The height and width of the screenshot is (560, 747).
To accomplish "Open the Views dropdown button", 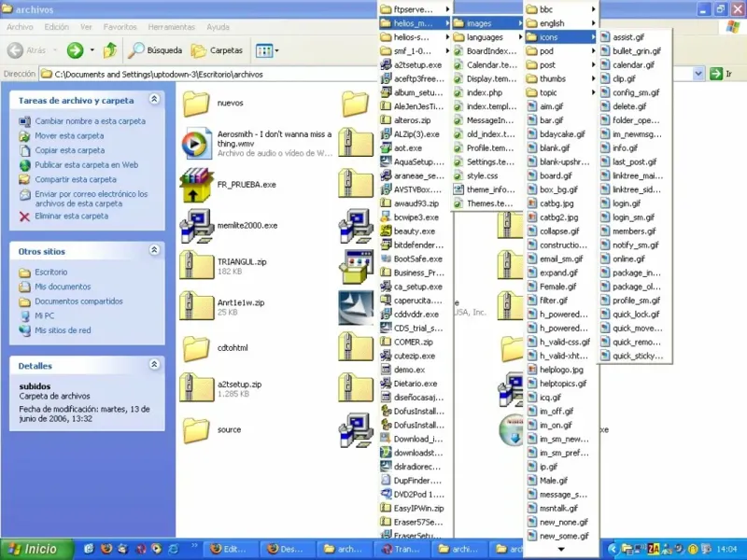I will point(267,50).
